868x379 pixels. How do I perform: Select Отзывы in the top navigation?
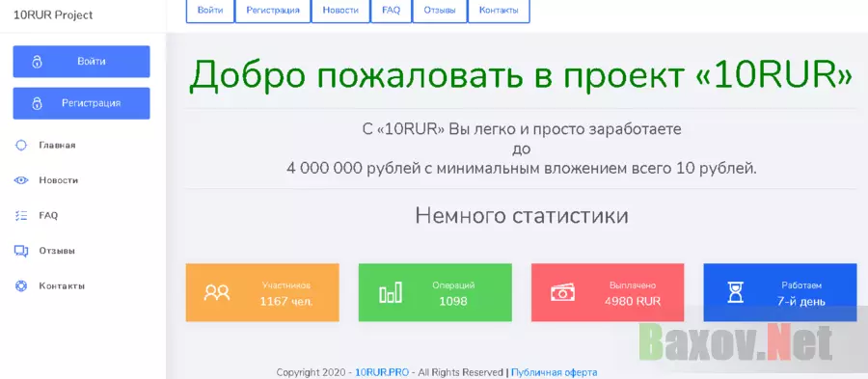click(440, 11)
